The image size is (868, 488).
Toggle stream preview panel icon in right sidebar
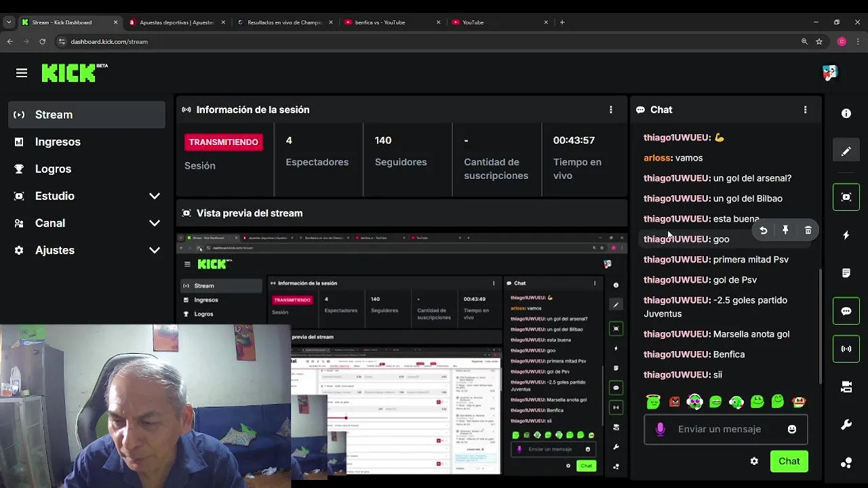846,197
